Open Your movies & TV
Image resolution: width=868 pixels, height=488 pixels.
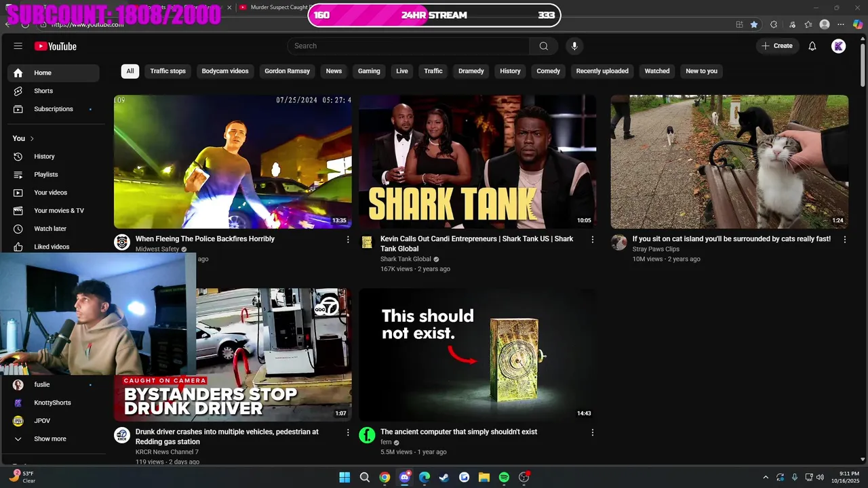click(x=54, y=211)
